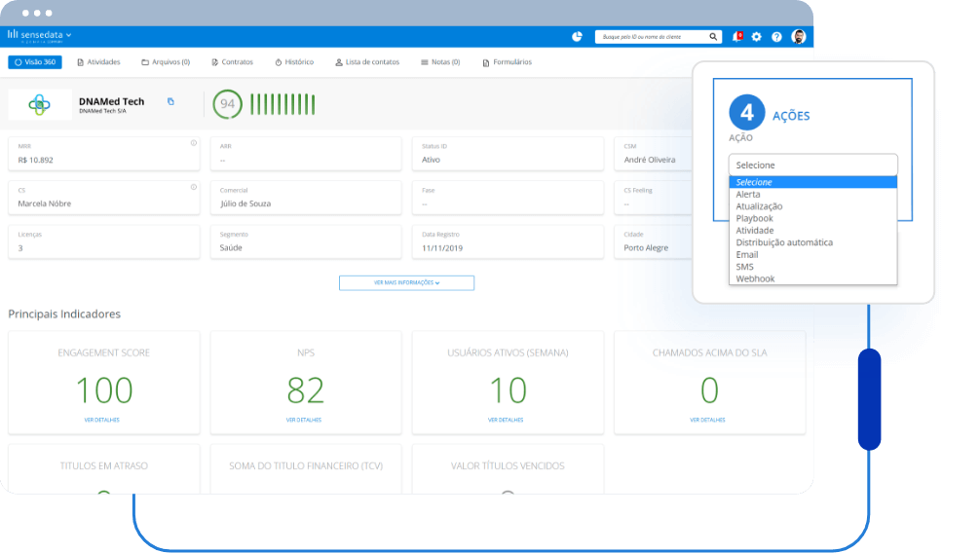Choose Atualização from the action list
980x553 pixels.
pyautogui.click(x=812, y=206)
